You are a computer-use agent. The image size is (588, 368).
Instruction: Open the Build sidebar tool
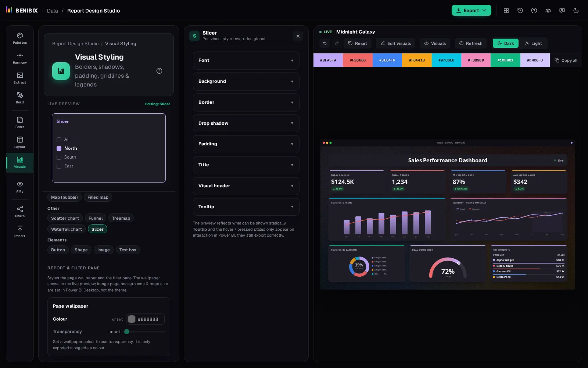coord(20,98)
